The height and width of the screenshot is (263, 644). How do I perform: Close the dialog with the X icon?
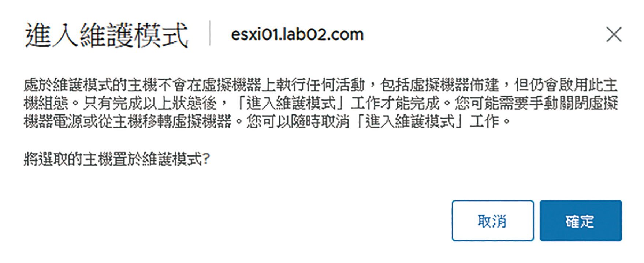click(x=614, y=35)
